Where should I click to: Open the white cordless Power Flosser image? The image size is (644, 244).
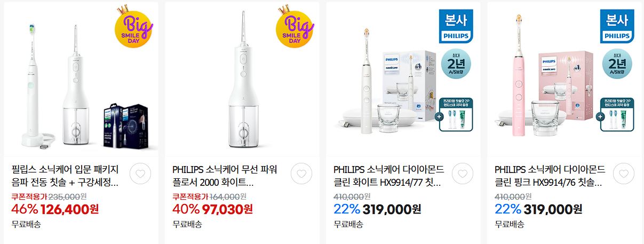click(242, 79)
